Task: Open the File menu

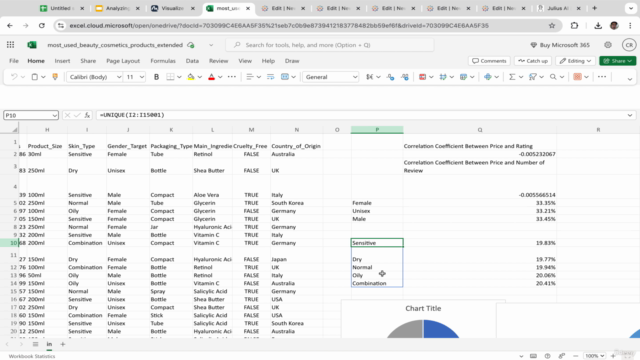Action: (14, 61)
